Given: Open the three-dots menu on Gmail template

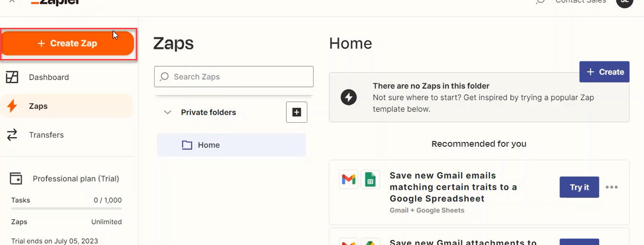Looking at the screenshot, I should pyautogui.click(x=611, y=187).
